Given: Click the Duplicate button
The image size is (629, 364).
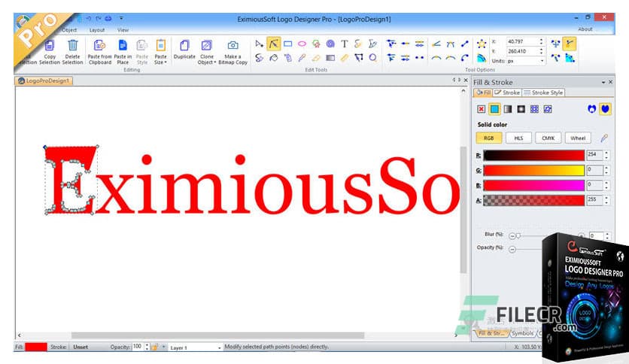Looking at the screenshot, I should (184, 50).
